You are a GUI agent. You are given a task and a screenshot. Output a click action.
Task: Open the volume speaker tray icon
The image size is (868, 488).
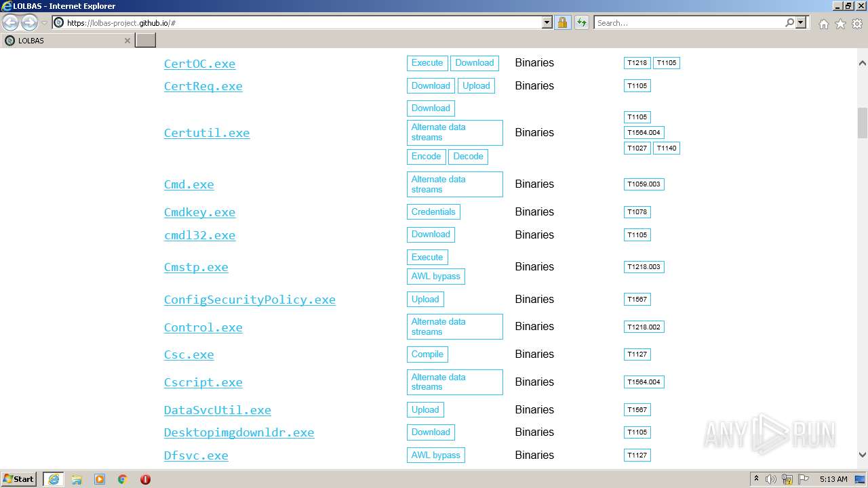[x=771, y=479]
